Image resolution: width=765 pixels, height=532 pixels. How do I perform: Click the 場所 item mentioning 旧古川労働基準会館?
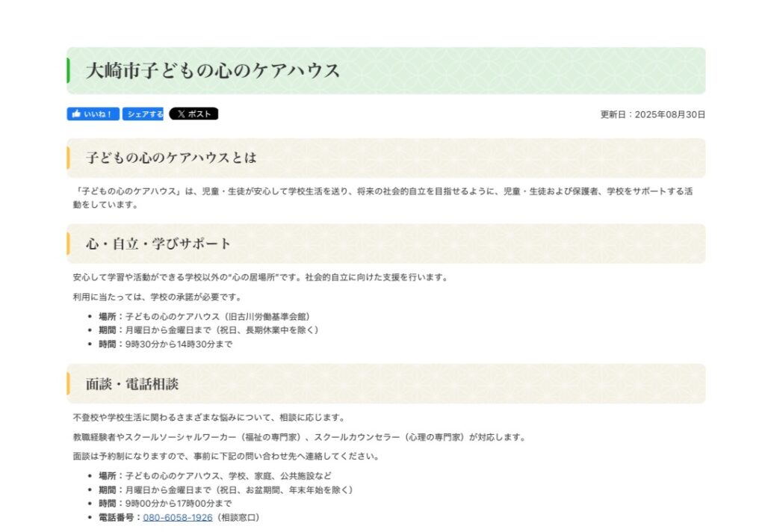pyautogui.click(x=204, y=316)
